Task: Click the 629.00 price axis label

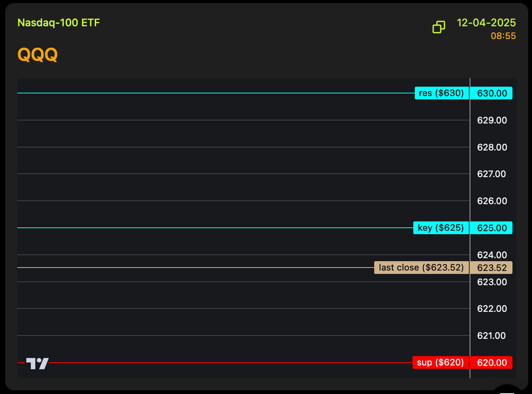Action: [x=492, y=120]
